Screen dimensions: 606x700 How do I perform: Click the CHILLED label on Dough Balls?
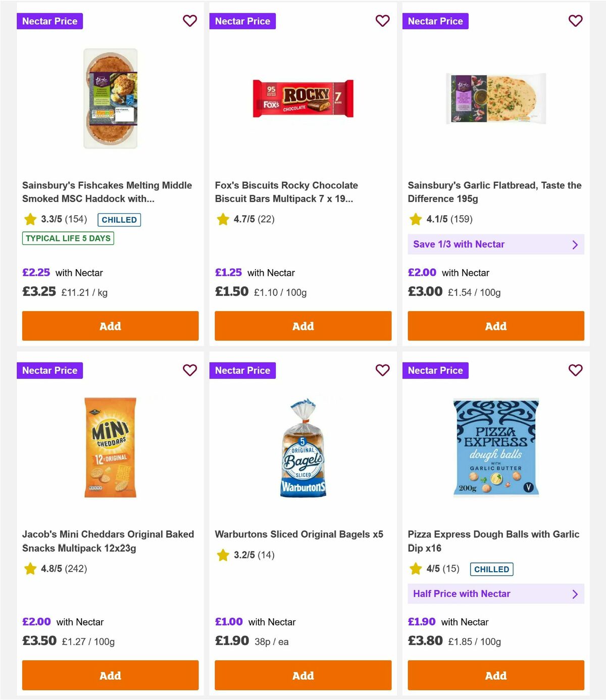click(491, 569)
